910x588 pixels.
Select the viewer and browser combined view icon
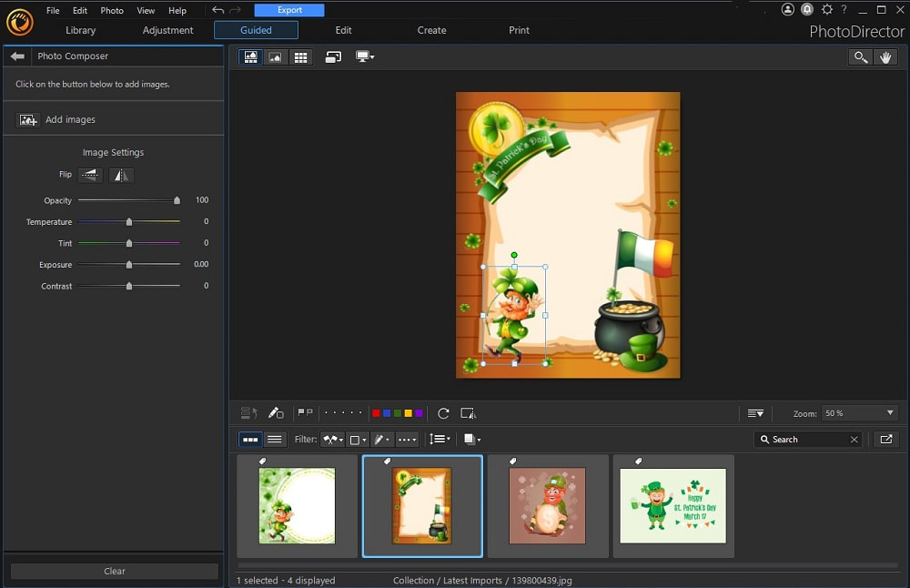pos(249,56)
